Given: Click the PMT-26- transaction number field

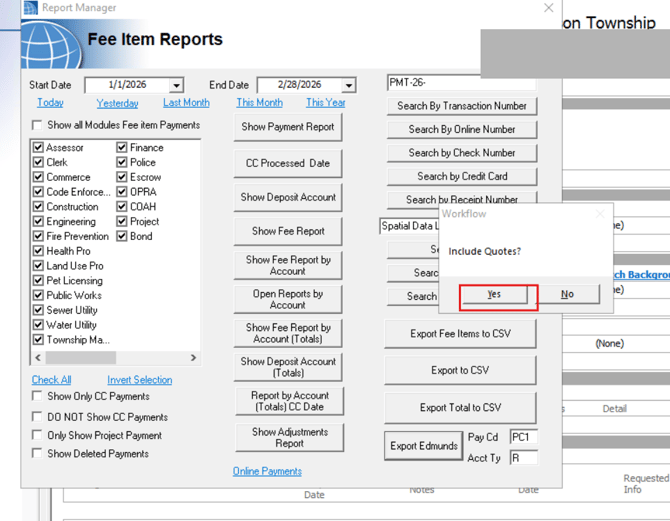Looking at the screenshot, I should click(460, 83).
